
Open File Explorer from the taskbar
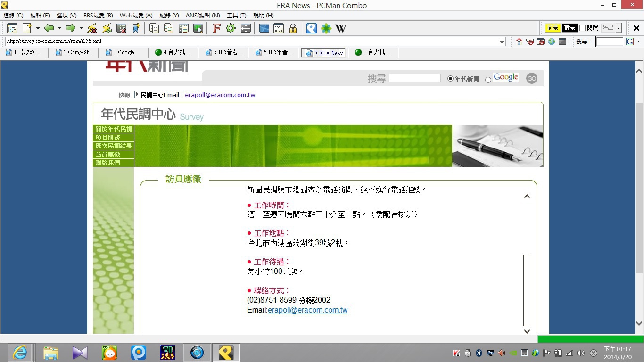click(x=50, y=352)
